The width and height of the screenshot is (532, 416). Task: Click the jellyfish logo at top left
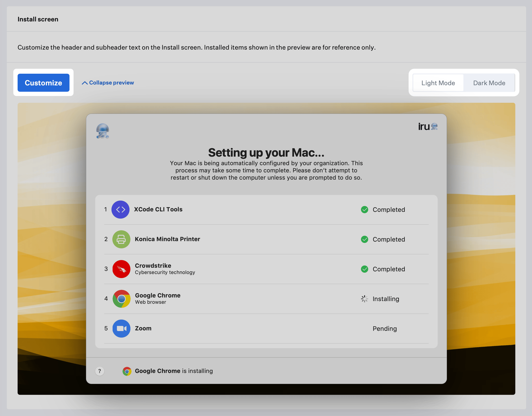(102, 131)
